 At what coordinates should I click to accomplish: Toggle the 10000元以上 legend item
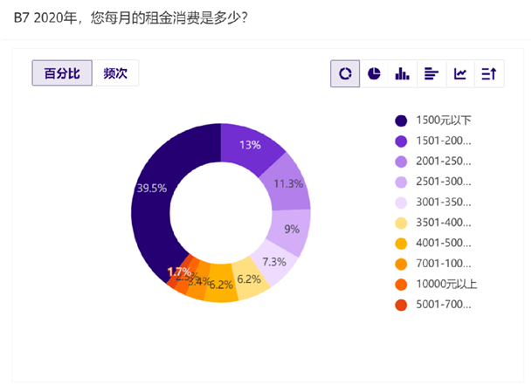[x=436, y=284]
